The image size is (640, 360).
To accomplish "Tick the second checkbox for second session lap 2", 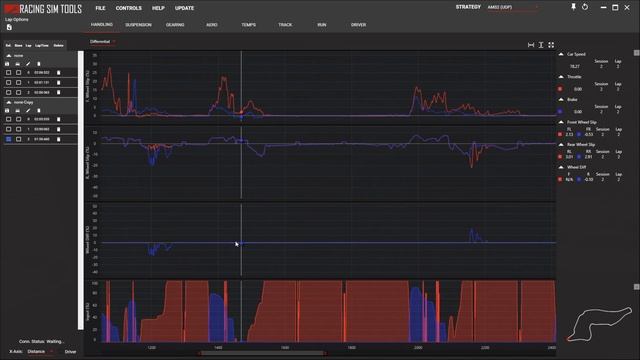I will pyautogui.click(x=18, y=139).
